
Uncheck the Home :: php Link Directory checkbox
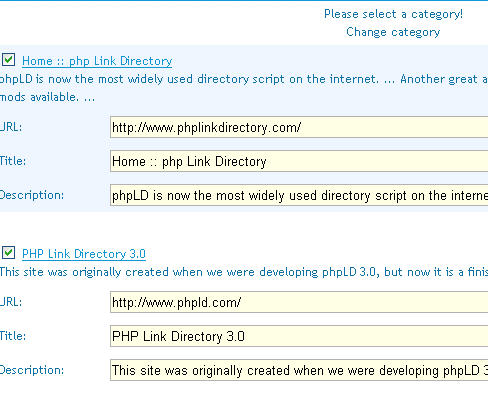(x=8, y=60)
